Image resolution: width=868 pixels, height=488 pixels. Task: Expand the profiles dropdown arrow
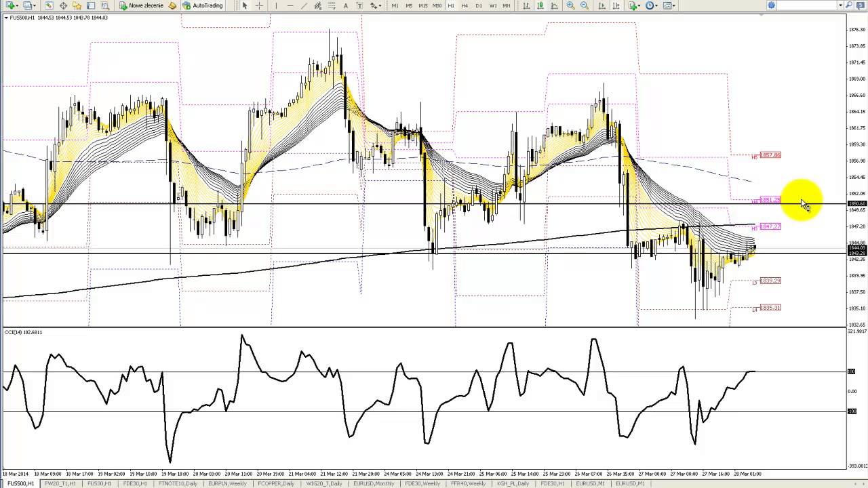[35, 5]
